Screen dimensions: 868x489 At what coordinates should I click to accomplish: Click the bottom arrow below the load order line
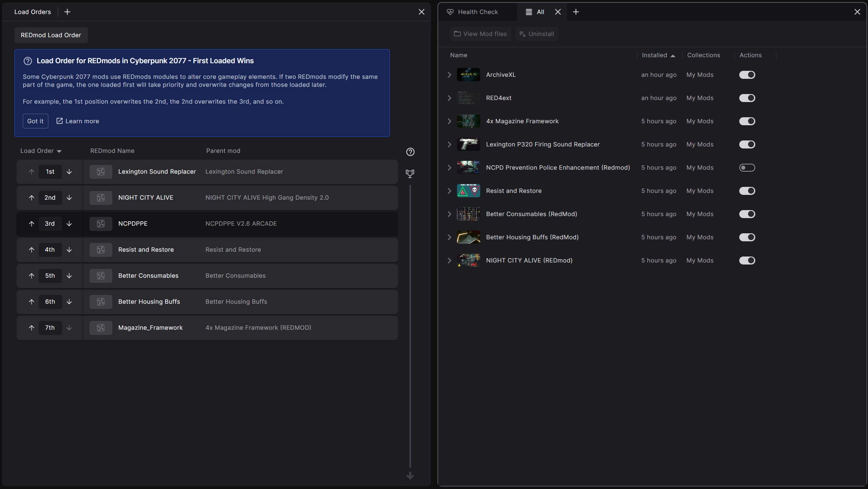(410, 476)
